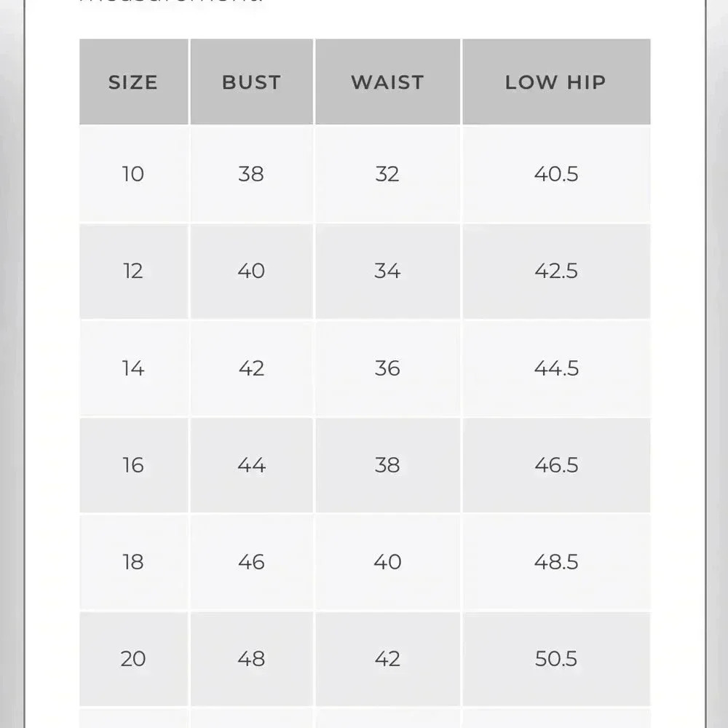Click bust value 48 in size 20 row
Viewport: 728px width, 728px height.
(x=252, y=659)
